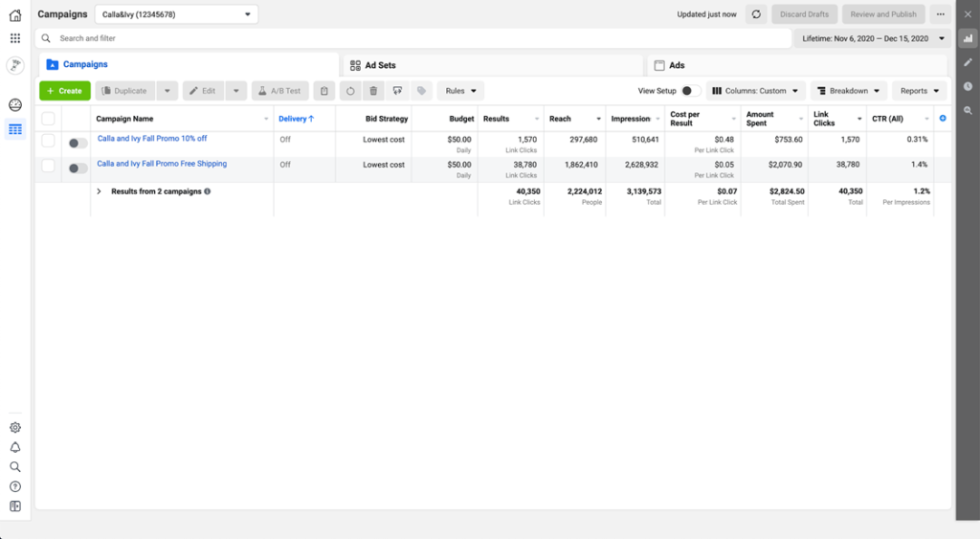Open the Help question mark icon
The width and height of the screenshot is (980, 539).
[x=15, y=486]
